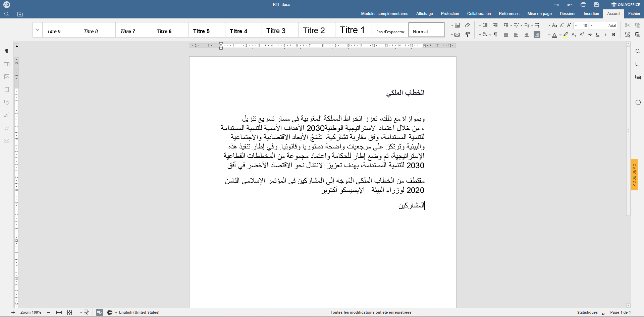Open the shapes tool in the sidebar
The width and height of the screenshot is (644, 317).
click(7, 102)
